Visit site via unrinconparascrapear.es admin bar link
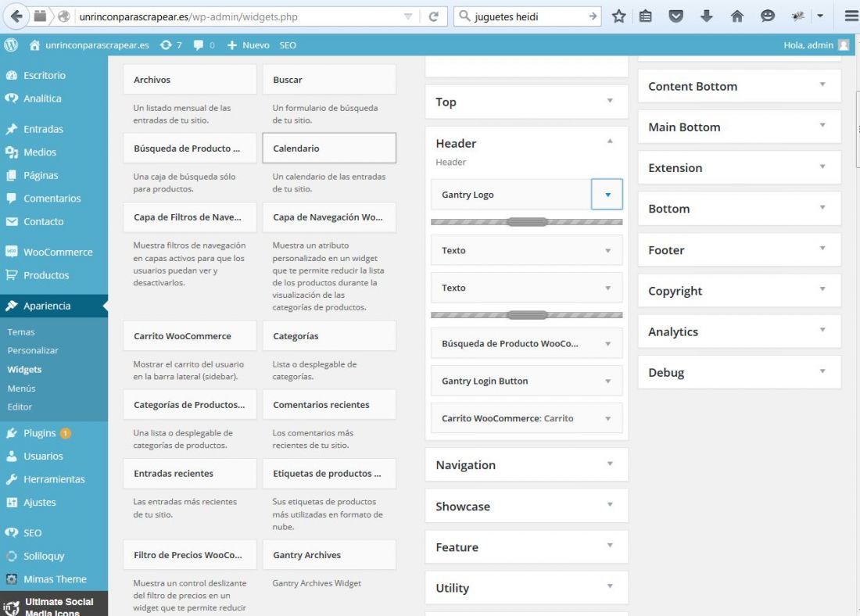Screen dimensions: 860x616 point(89,45)
